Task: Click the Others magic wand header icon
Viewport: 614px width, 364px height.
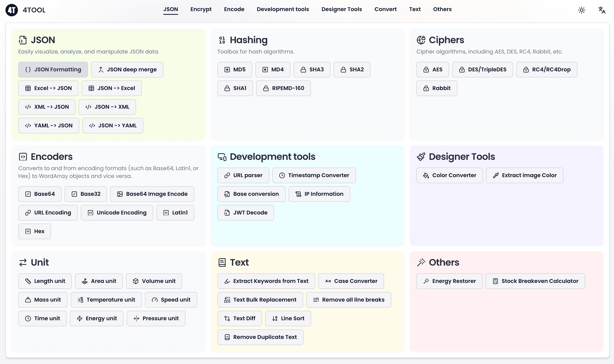Action: (x=421, y=262)
